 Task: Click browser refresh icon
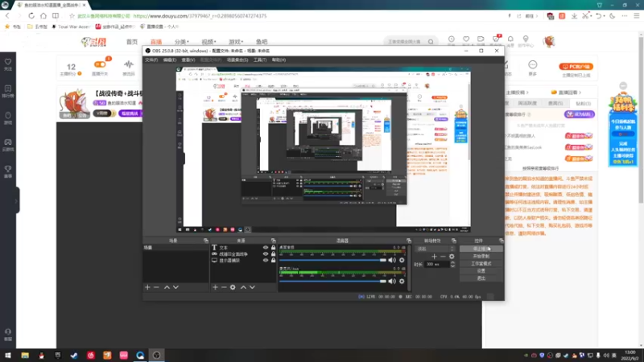tap(31, 15)
